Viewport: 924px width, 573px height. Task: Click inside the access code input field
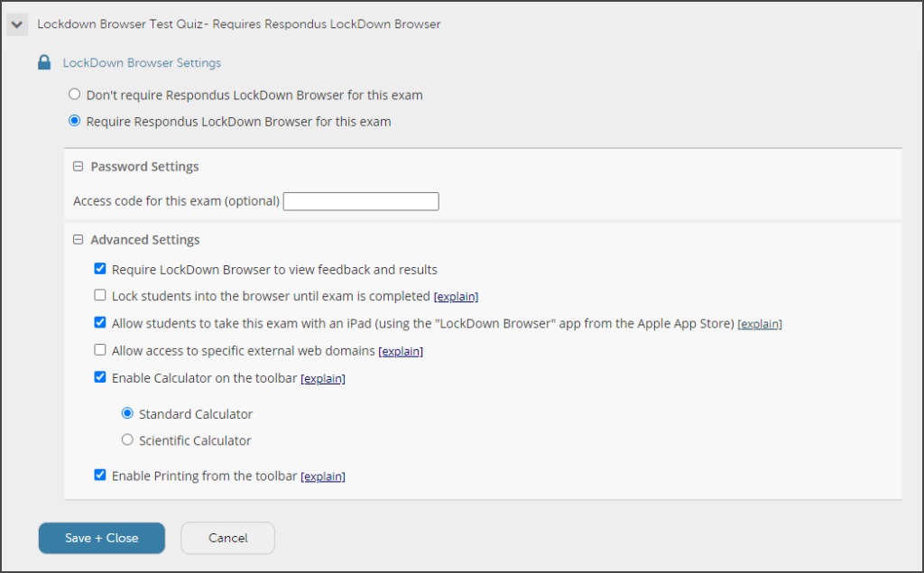coord(360,200)
